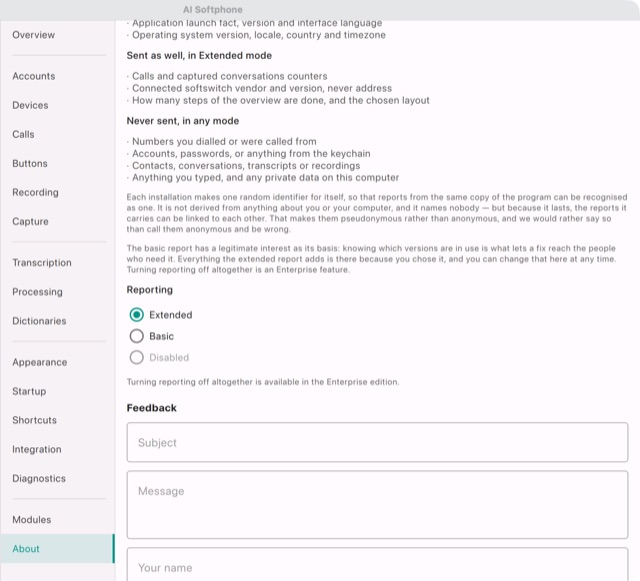Viewport: 640px width, 581px height.
Task: Select Dictionaries in the sidebar
Action: [39, 321]
